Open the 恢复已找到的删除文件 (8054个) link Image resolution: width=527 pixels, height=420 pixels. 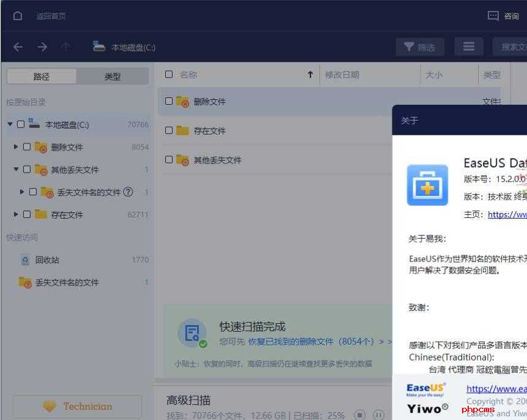coord(311,342)
